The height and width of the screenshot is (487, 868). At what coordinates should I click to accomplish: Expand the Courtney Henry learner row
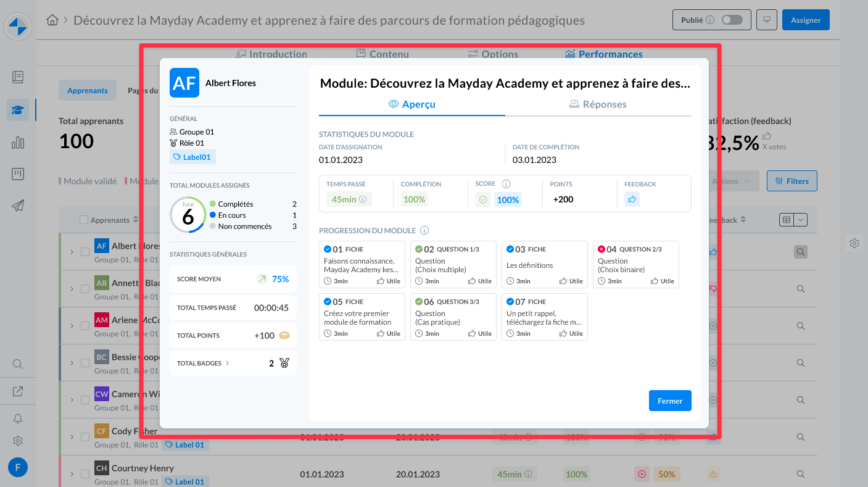[71, 474]
